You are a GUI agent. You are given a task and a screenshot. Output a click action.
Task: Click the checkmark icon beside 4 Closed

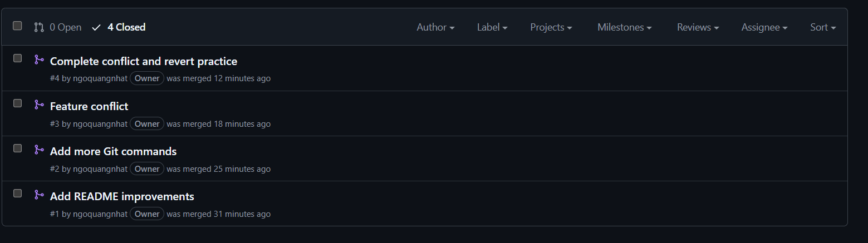[96, 27]
